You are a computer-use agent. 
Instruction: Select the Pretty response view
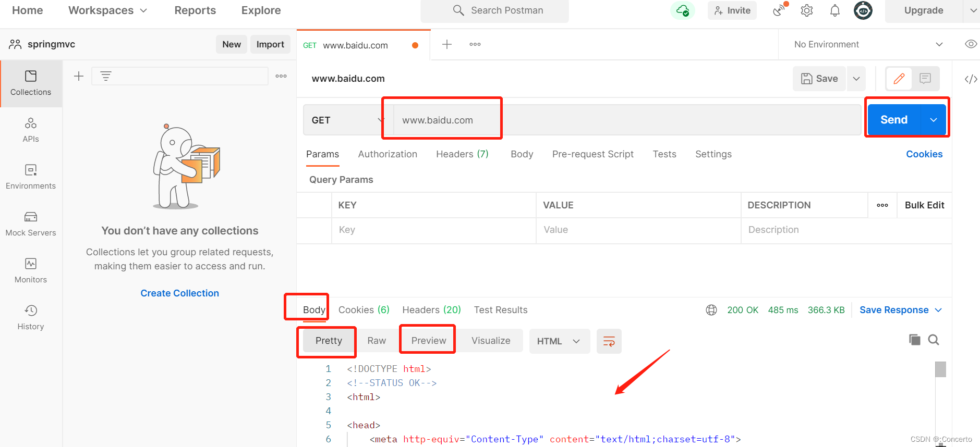(x=329, y=341)
